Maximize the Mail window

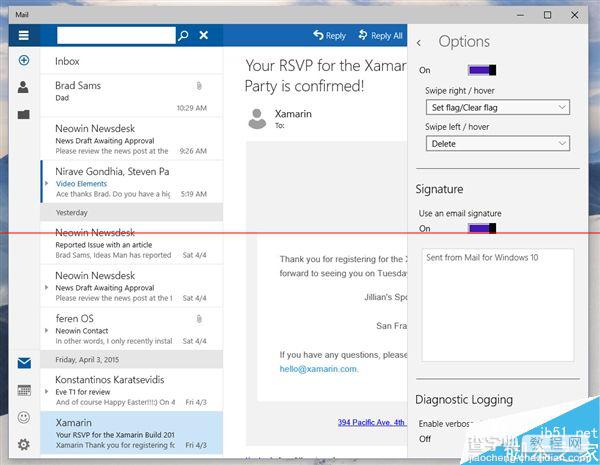(x=548, y=15)
